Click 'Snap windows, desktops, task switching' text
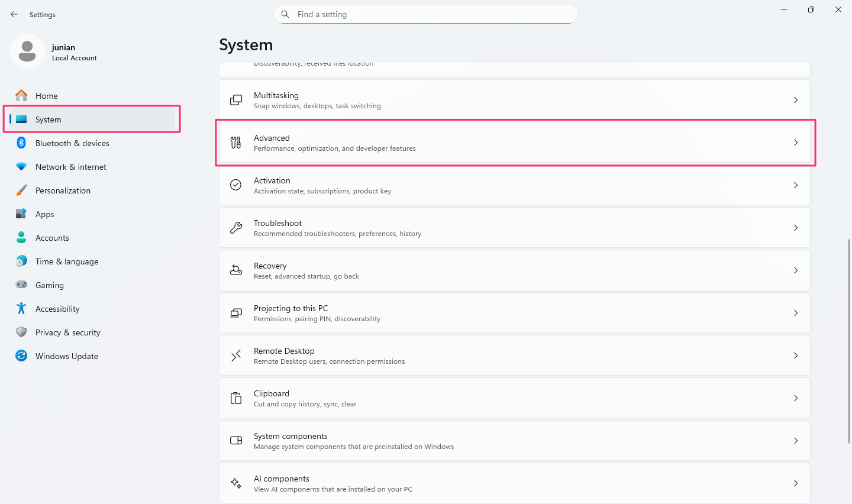The width and height of the screenshot is (852, 504). 317,106
